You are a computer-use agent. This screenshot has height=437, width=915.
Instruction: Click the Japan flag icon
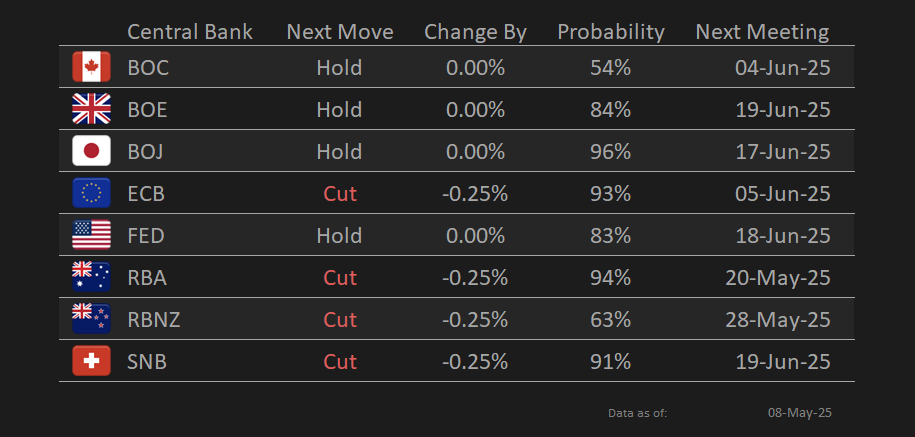pyautogui.click(x=91, y=151)
